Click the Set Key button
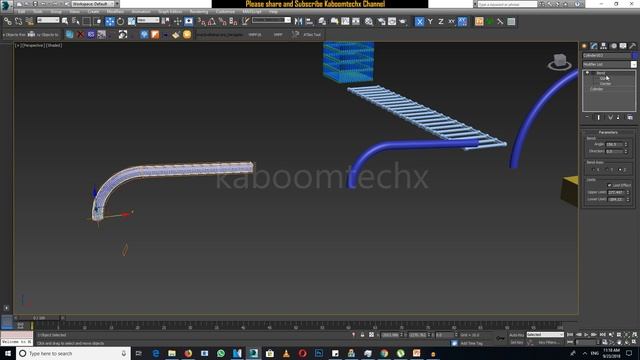 click(516, 342)
